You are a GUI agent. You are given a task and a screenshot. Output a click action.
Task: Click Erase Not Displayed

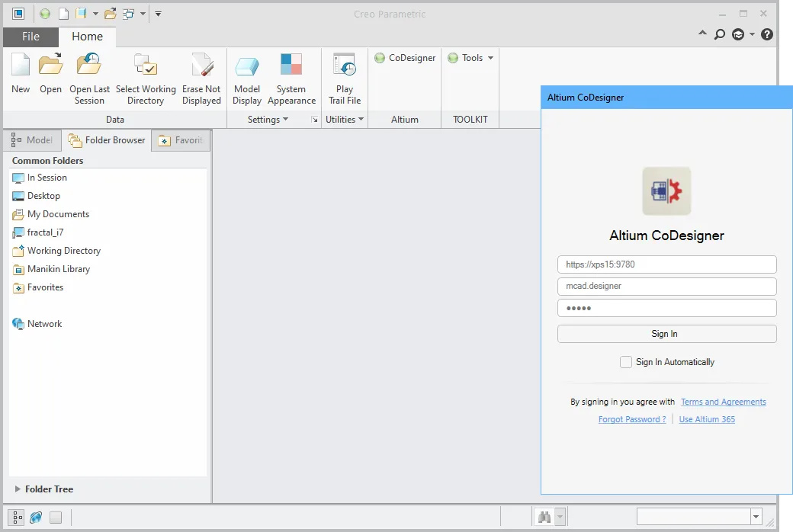click(202, 79)
